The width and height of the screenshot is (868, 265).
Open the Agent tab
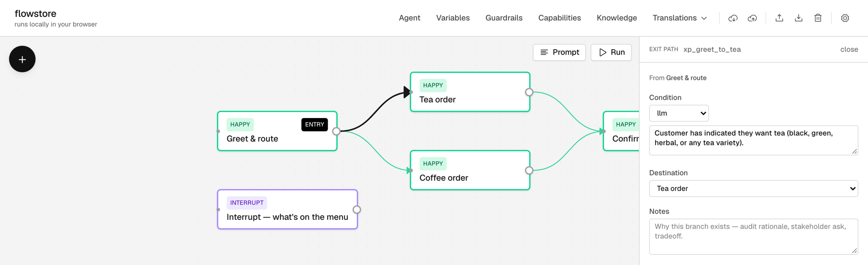point(409,18)
